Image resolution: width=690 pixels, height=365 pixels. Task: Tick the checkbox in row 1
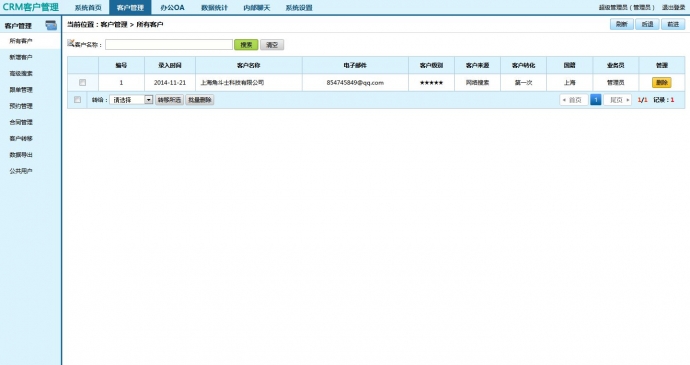point(82,82)
